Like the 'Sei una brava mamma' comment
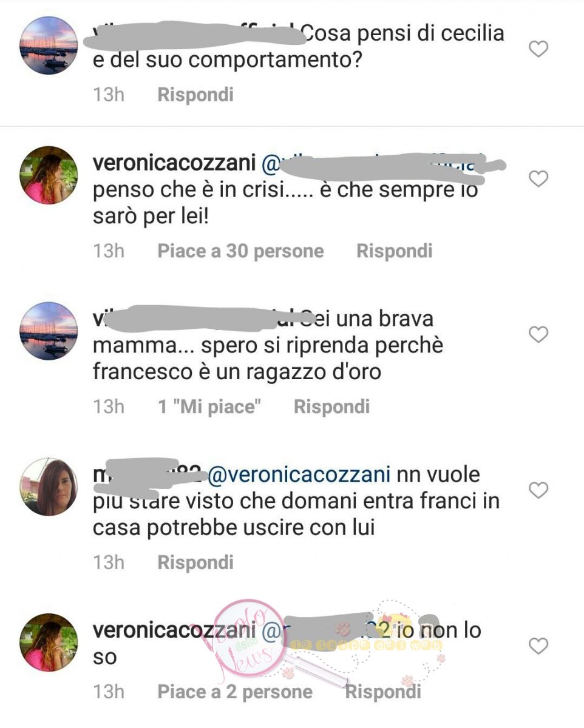584x728 pixels. pos(538,334)
